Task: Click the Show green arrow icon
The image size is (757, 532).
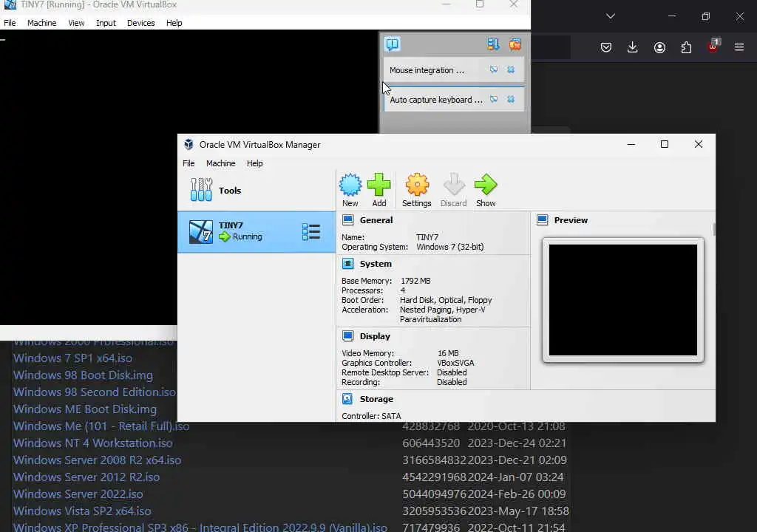Action: pos(486,185)
